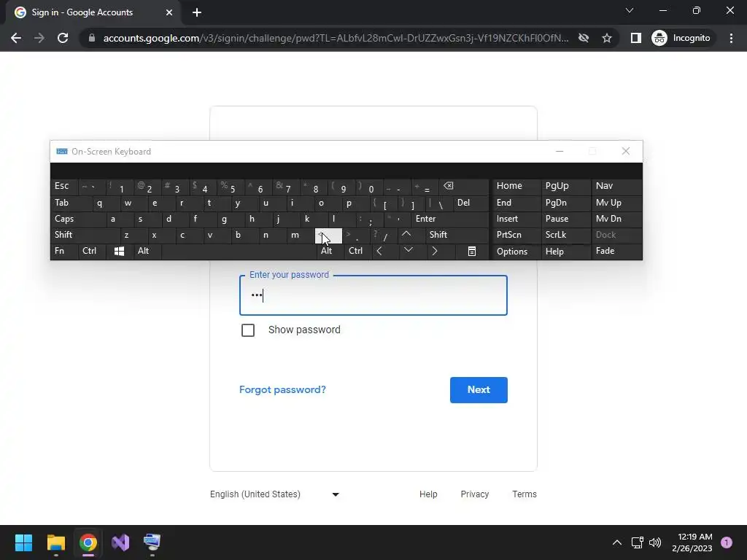Click the context menu key on On-Screen Keyboard
The width and height of the screenshot is (747, 560).
pos(472,251)
